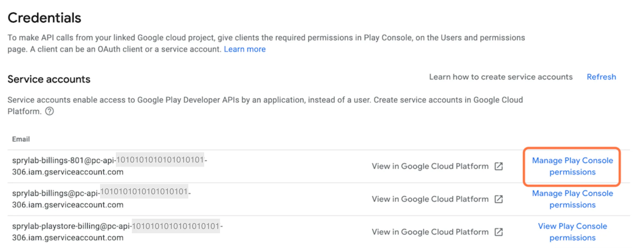Click the Email column header
The width and height of the screenshot is (644, 248).
point(21,139)
